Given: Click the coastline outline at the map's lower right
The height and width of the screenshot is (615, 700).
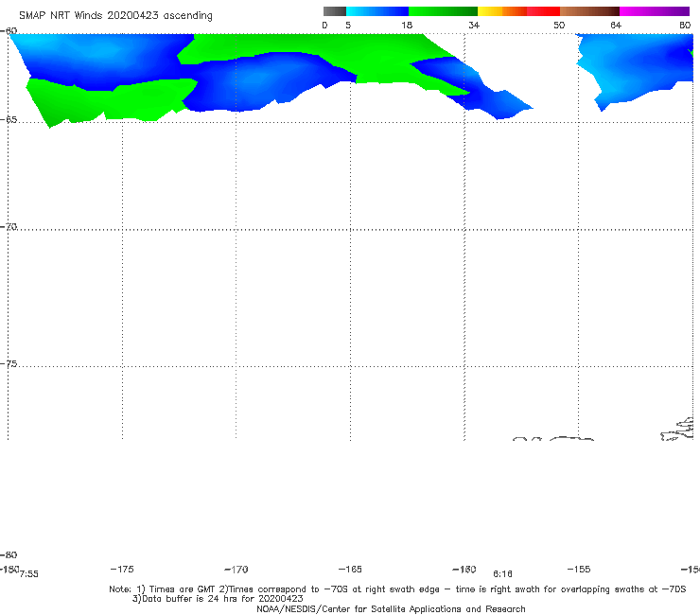Looking at the screenshot, I should pyautogui.click(x=677, y=430).
